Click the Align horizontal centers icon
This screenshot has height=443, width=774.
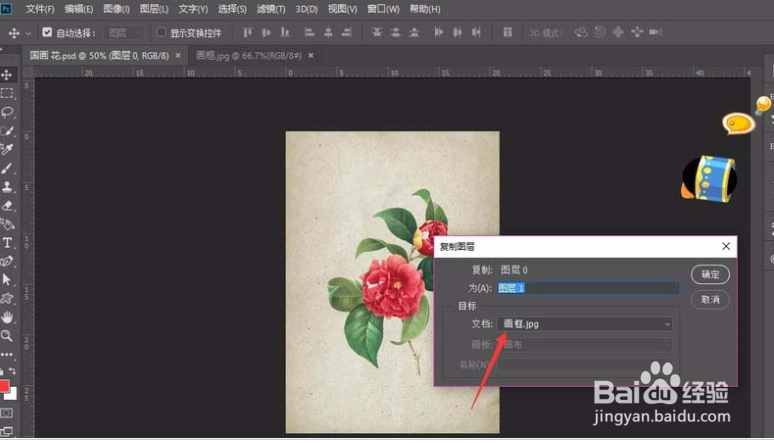click(x=328, y=33)
